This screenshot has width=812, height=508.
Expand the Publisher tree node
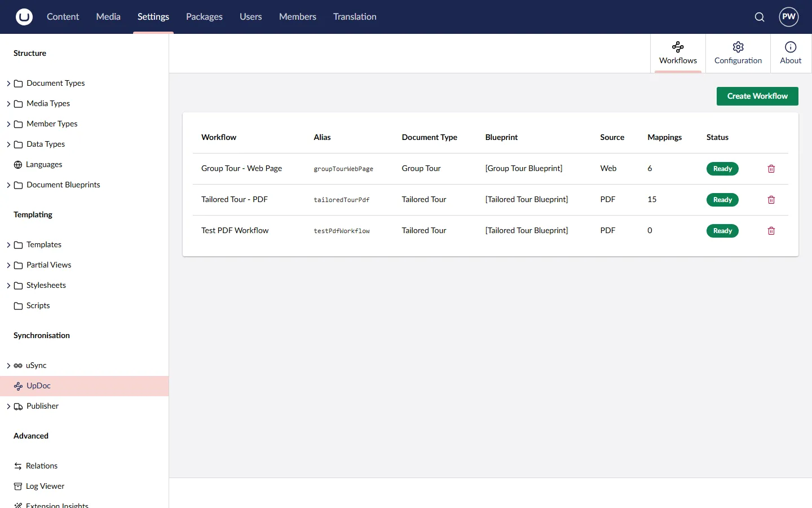tap(8, 406)
